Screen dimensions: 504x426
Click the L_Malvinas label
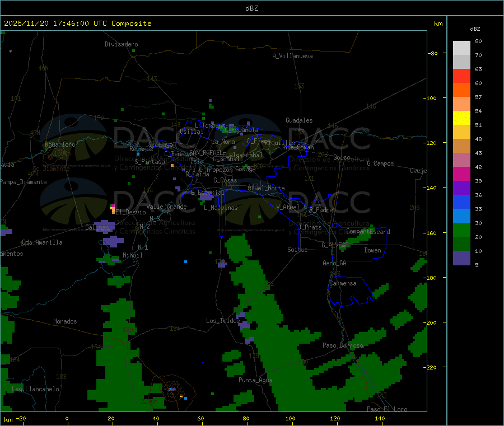pos(221,208)
